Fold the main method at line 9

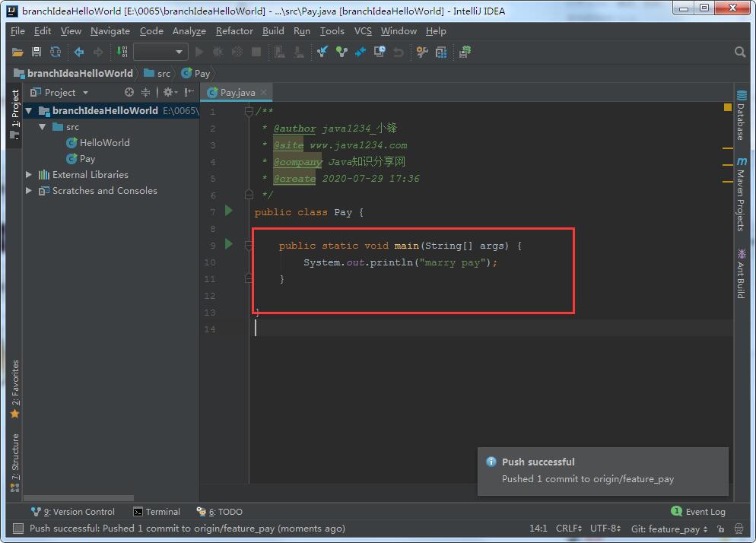pyautogui.click(x=249, y=246)
